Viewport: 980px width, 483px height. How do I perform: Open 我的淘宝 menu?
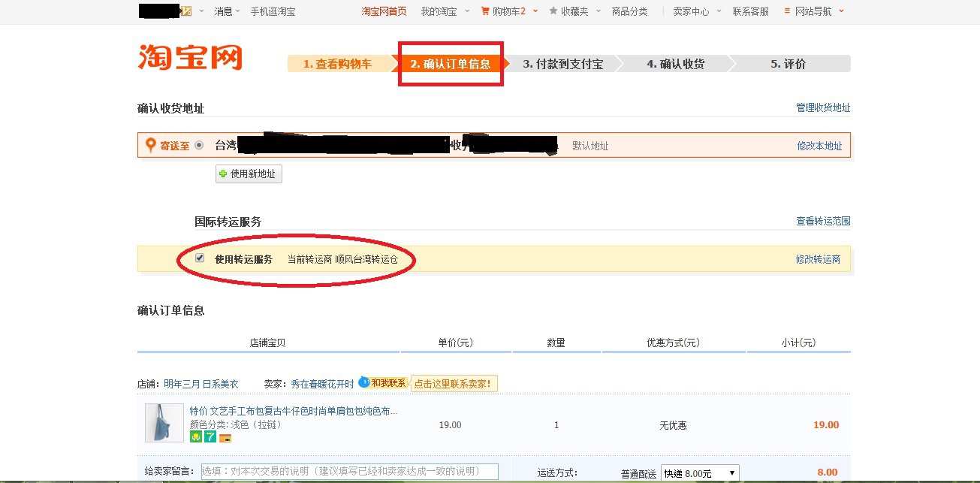[439, 11]
